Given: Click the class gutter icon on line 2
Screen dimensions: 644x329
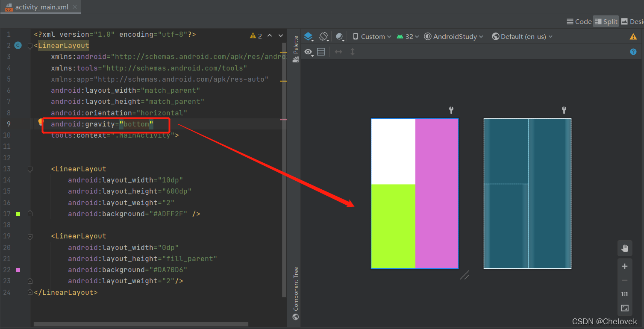Looking at the screenshot, I should [x=18, y=45].
